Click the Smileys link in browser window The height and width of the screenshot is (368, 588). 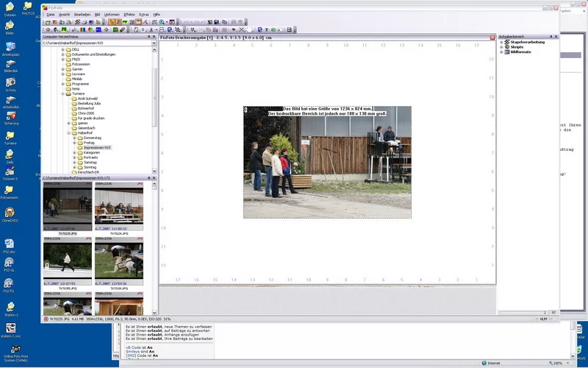(x=133, y=352)
